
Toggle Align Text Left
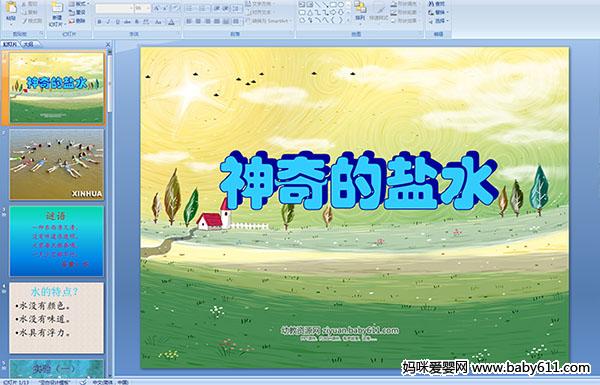click(189, 21)
